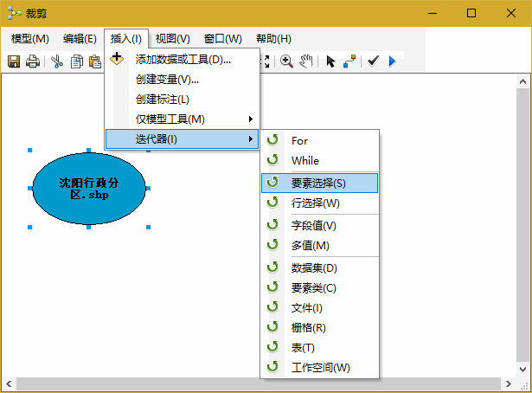This screenshot has height=393, width=532.
Task: Select the 数据集(D) iterator
Action: (319, 268)
